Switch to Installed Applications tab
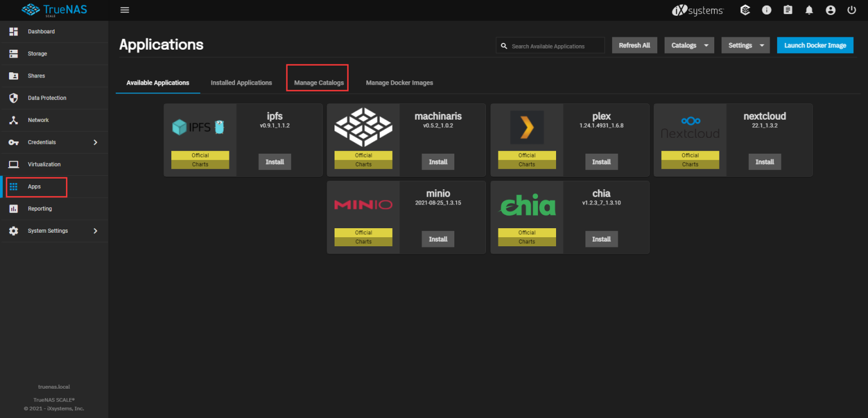The height and width of the screenshot is (418, 868). (241, 82)
